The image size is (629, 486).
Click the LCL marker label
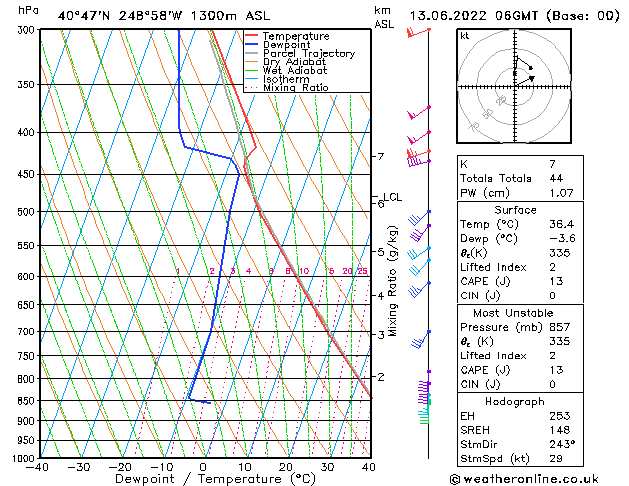(x=392, y=197)
